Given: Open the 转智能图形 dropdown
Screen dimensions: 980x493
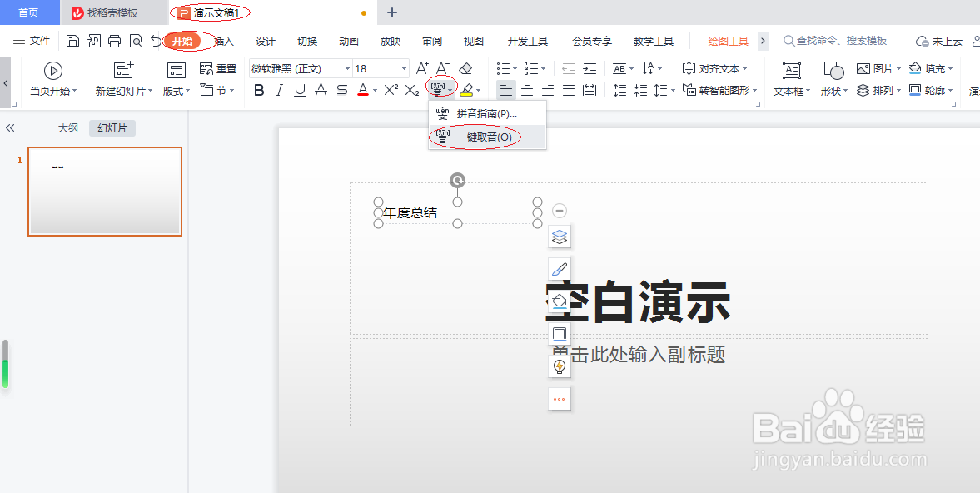Looking at the screenshot, I should (x=719, y=91).
